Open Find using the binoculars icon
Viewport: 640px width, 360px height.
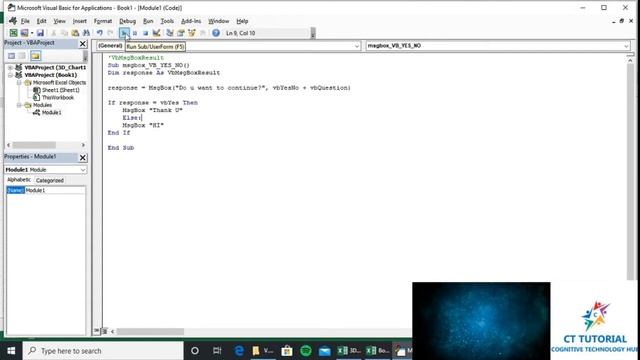[86, 33]
